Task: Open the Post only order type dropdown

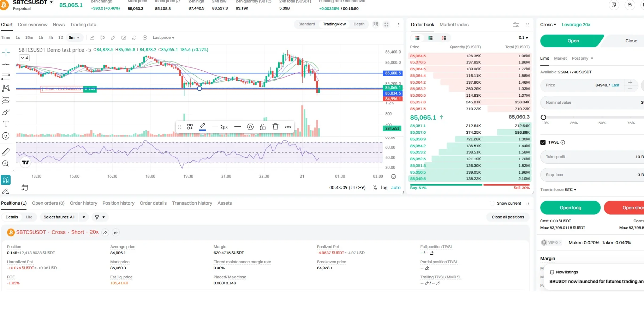Action: pyautogui.click(x=583, y=58)
